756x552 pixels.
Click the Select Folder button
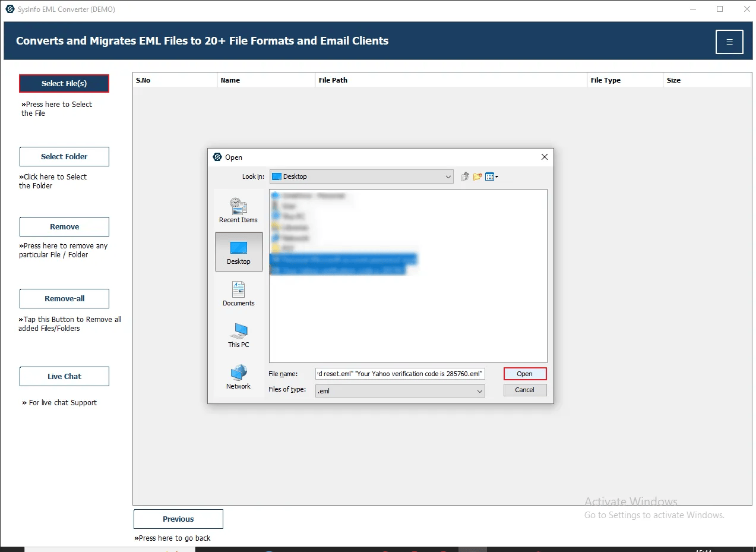[x=64, y=156]
